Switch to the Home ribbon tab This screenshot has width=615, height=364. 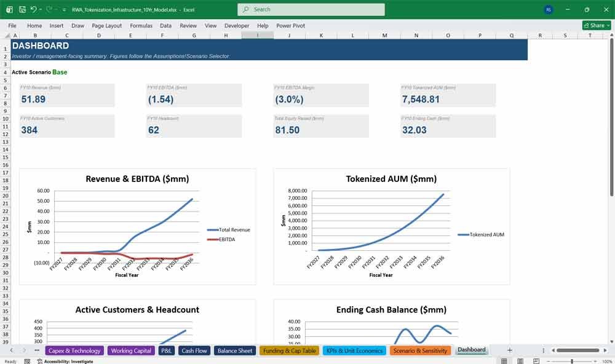(x=34, y=25)
